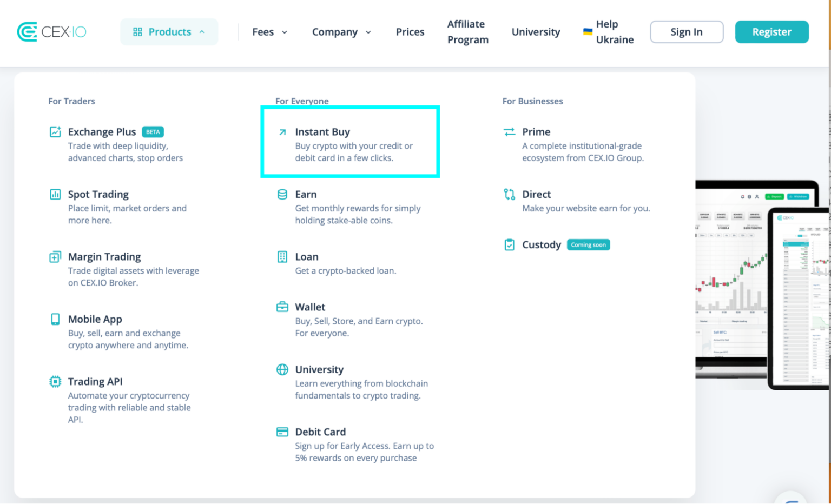Click the Wallet briefcase icon

(282, 307)
